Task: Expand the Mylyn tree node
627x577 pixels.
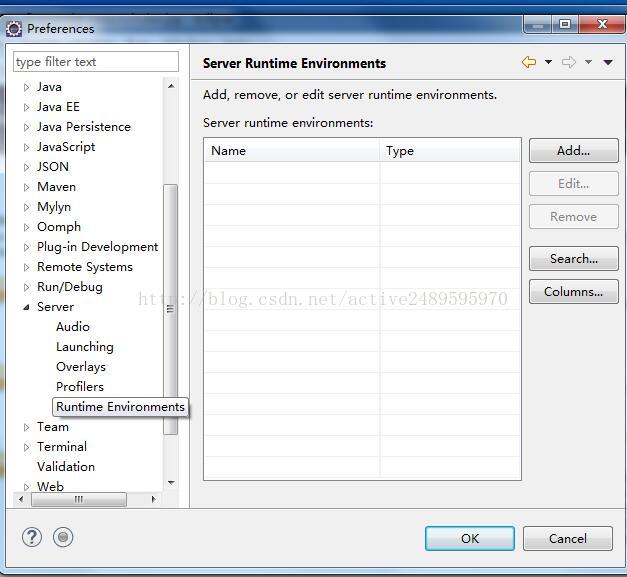Action: point(26,207)
